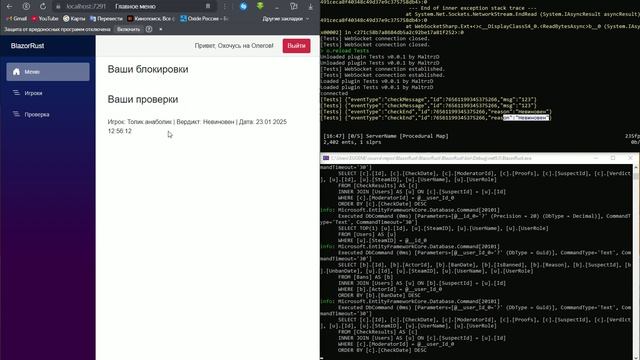Image resolution: width=640 pixels, height=360 pixels.
Task: Click the Ваши проверки heading
Action: 143,100
